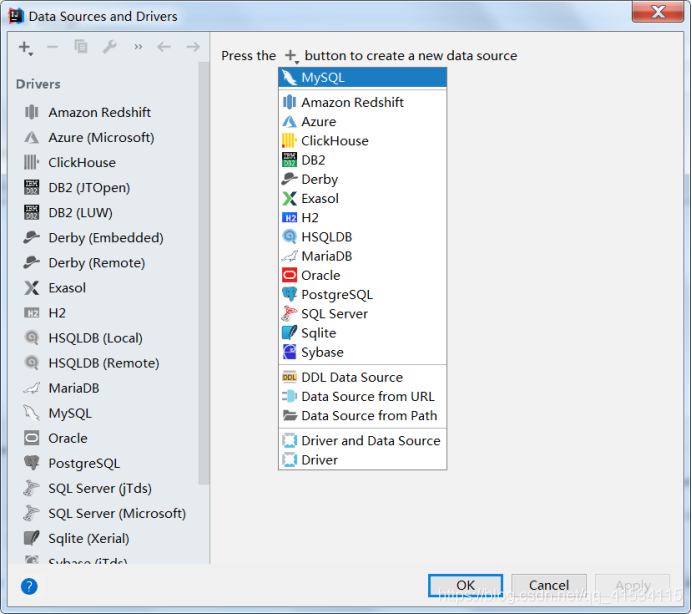Open the add data source plus button
This screenshot has height=614, width=692.
point(26,47)
